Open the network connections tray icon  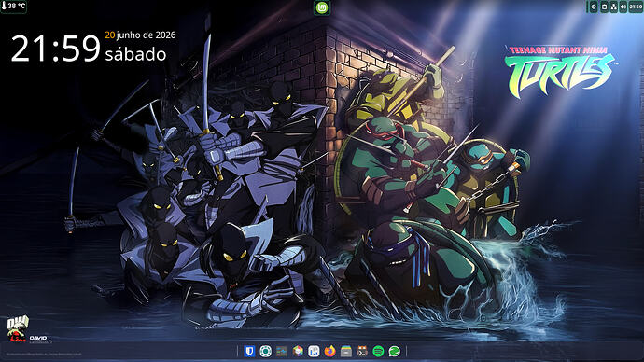click(x=613, y=7)
